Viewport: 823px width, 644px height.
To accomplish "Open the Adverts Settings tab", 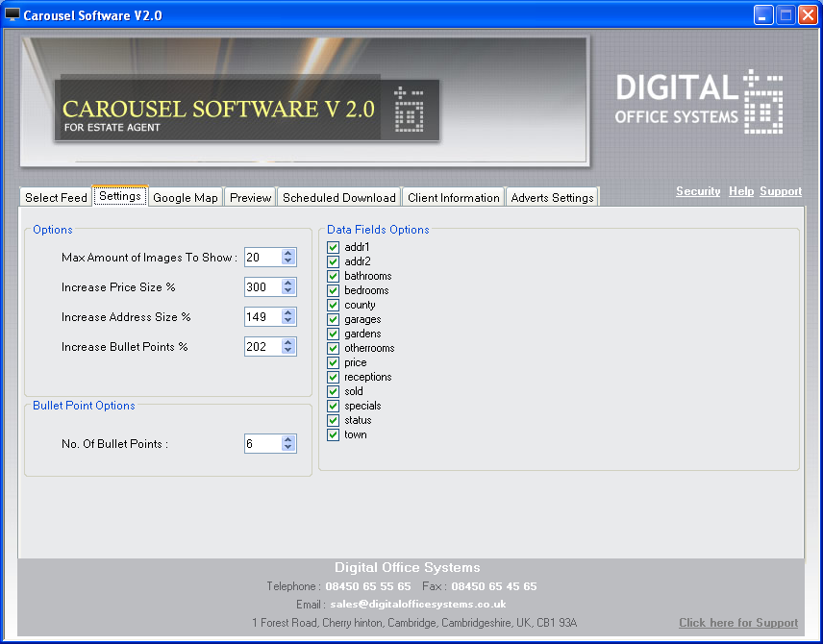I will point(552,198).
